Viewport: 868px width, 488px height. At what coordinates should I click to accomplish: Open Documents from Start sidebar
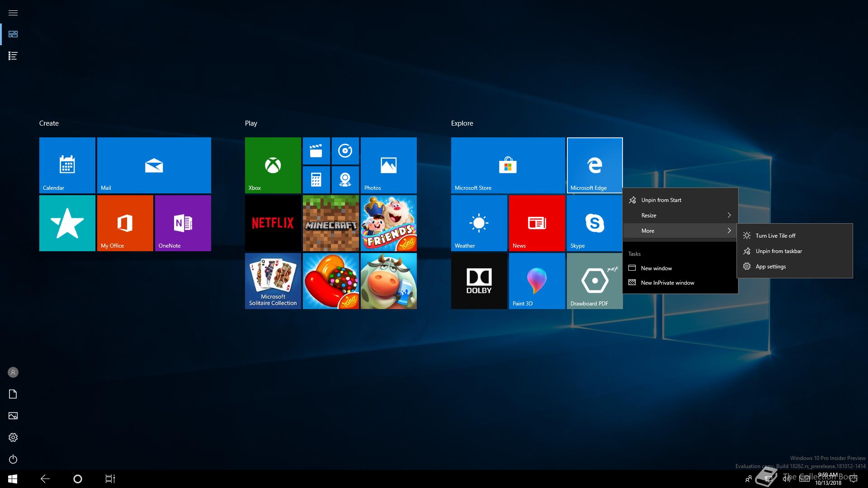(13, 394)
